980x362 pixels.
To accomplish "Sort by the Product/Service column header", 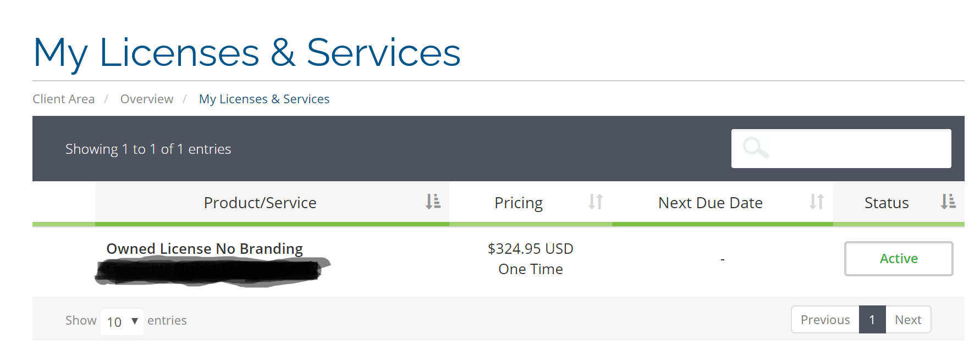I will point(260,203).
